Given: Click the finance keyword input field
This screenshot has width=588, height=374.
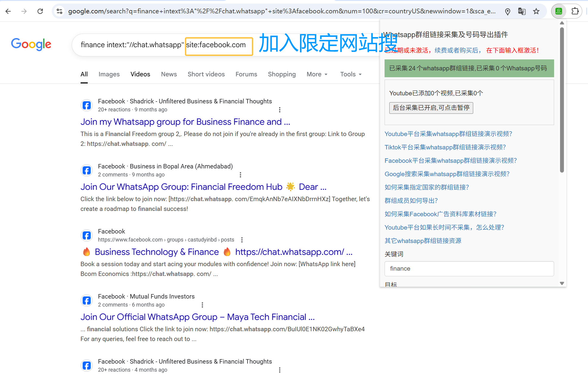Looking at the screenshot, I should pos(469,269).
